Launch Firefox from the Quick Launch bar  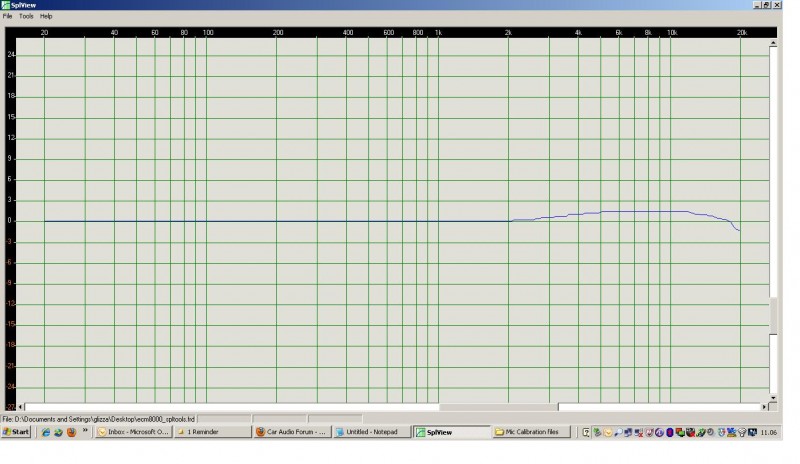[71, 432]
